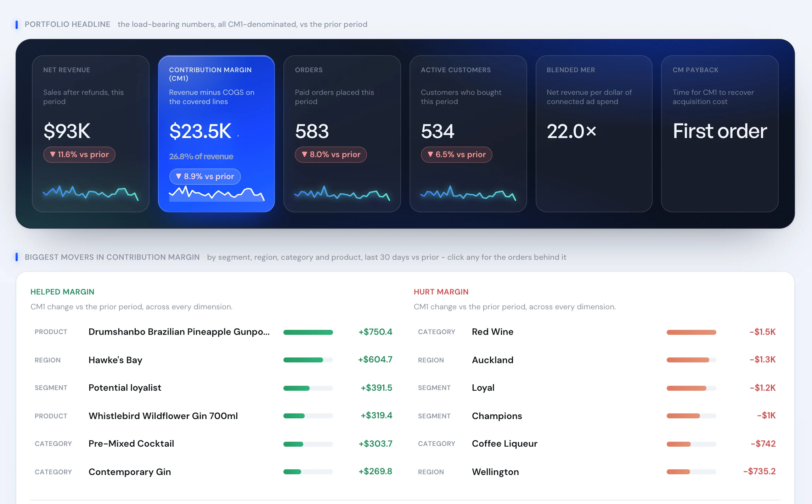The width and height of the screenshot is (812, 504).
Task: Click the -$1.5K Red Wine value
Action: click(x=762, y=332)
